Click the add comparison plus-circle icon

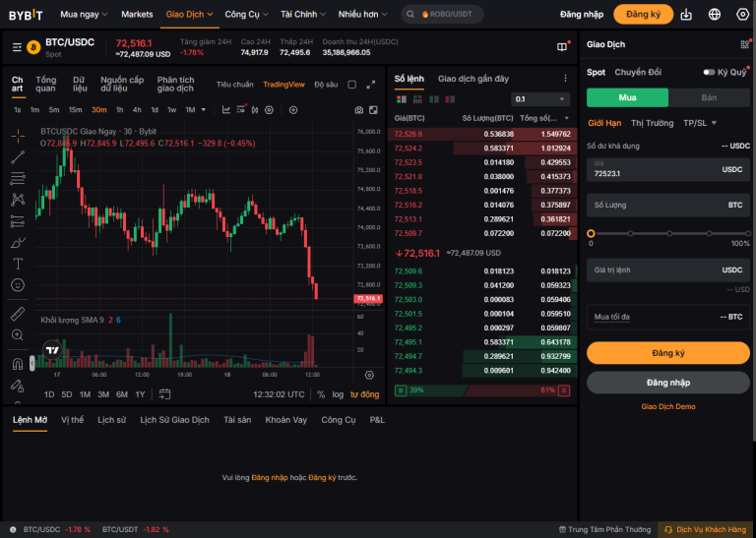pos(293,110)
